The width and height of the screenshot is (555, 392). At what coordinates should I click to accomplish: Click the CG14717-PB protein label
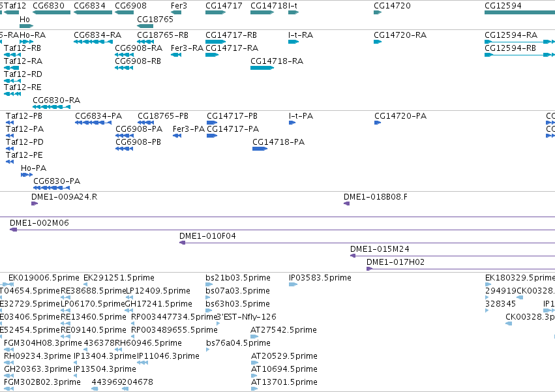232,116
